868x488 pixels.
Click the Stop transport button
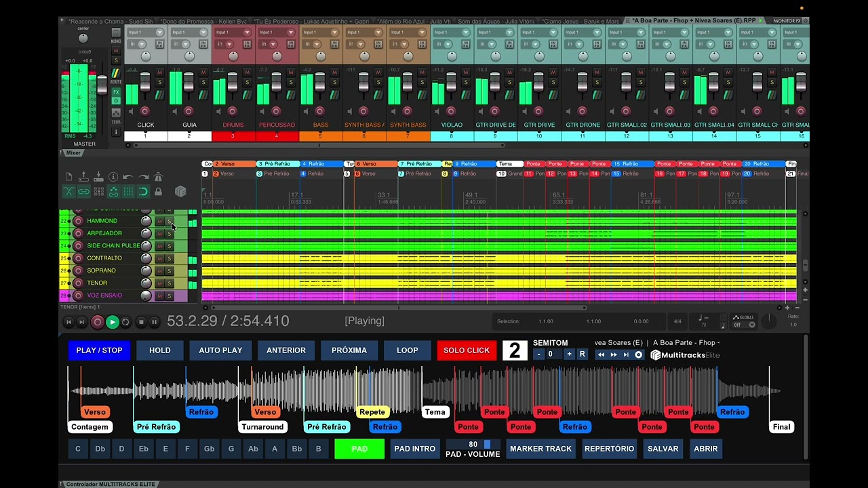[141, 323]
